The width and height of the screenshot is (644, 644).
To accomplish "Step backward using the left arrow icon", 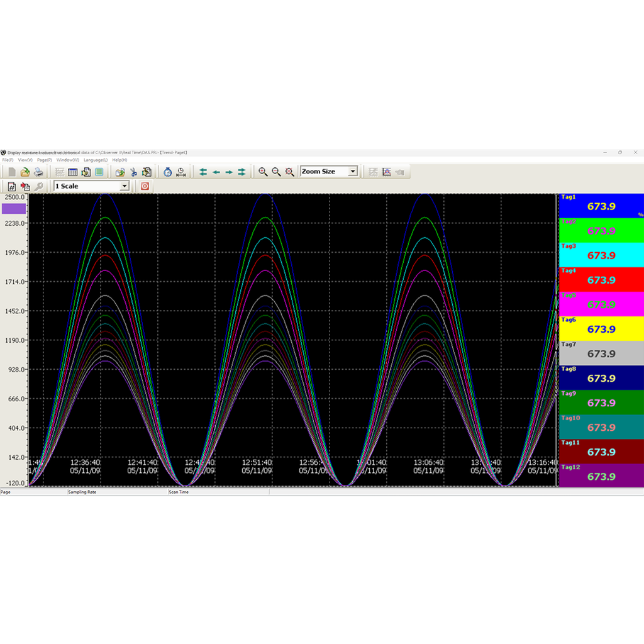I will tap(216, 172).
